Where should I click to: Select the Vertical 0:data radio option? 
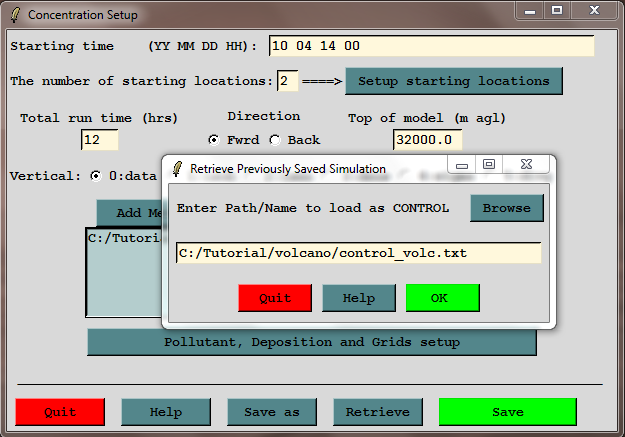click(x=96, y=176)
